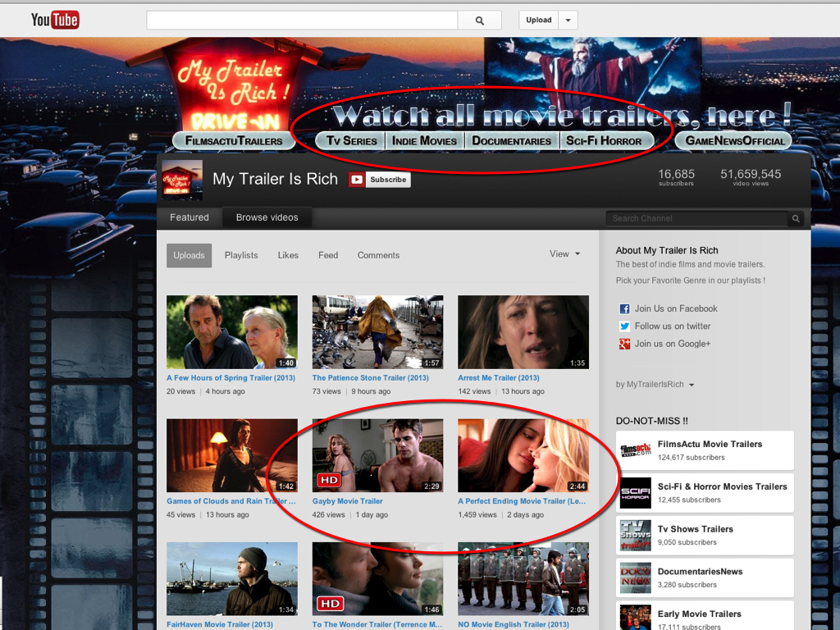Click Sci-Fi & Horror Movies Trailers name
840x630 pixels.
coord(722,486)
